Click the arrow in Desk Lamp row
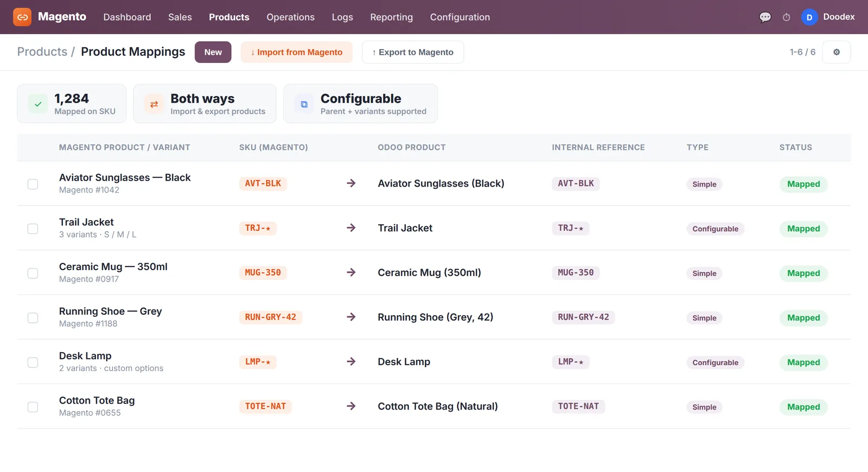This screenshot has height=472, width=868. click(x=351, y=361)
